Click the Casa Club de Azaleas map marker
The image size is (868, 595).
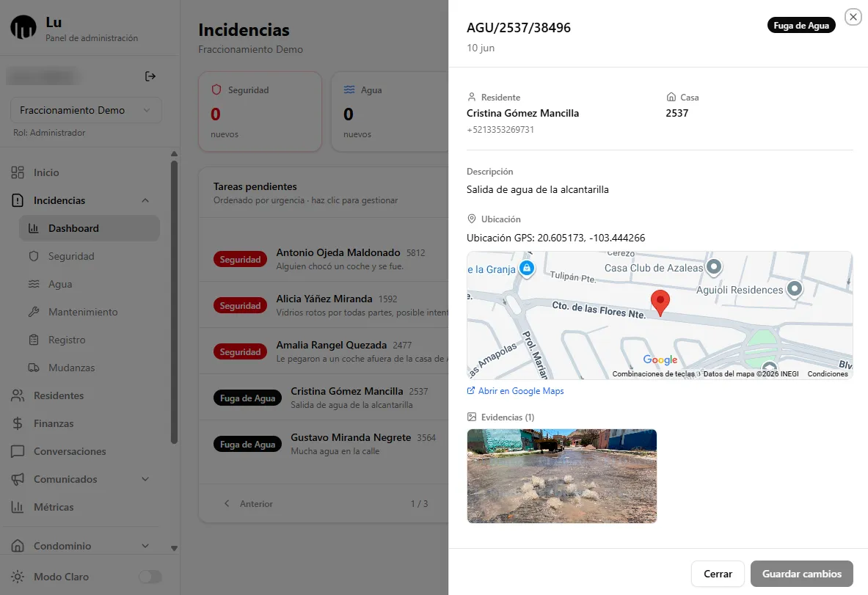tap(714, 267)
